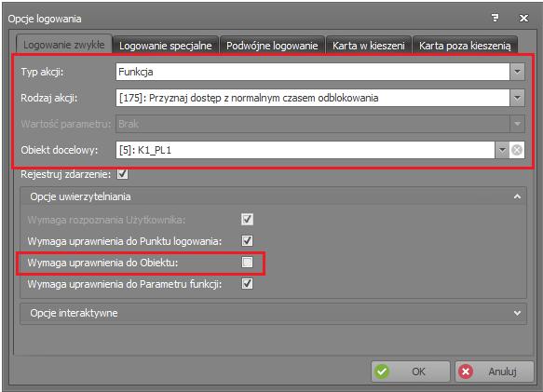Viewport: 543px width, 392px height.
Task: Close the Opcje logowania dialog
Action: click(523, 18)
